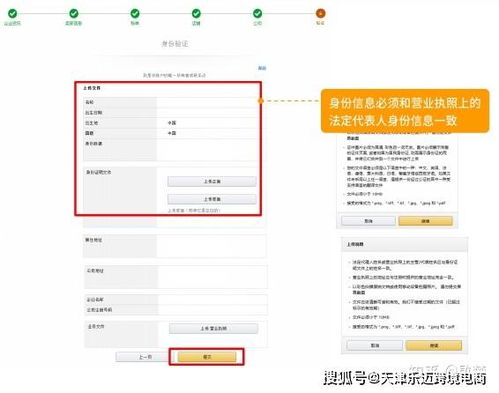Viewport: 499px width, 393px height.
Task: Click the grey cancel button in the upper upload dialog
Action: 368,221
